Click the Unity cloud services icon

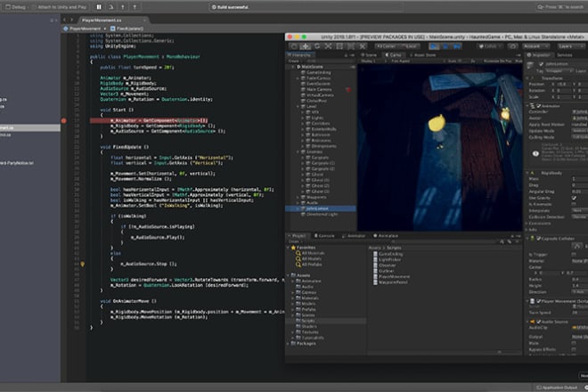point(512,46)
